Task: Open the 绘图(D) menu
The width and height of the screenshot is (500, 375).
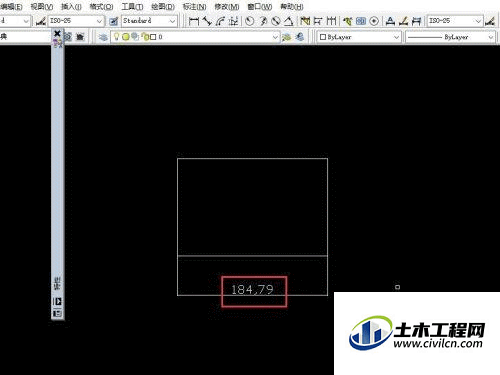Action: [x=163, y=7]
